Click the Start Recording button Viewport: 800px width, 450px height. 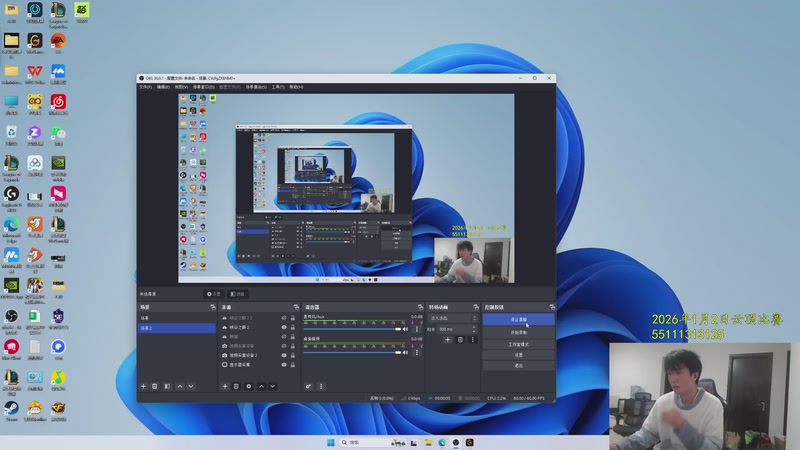click(x=518, y=331)
